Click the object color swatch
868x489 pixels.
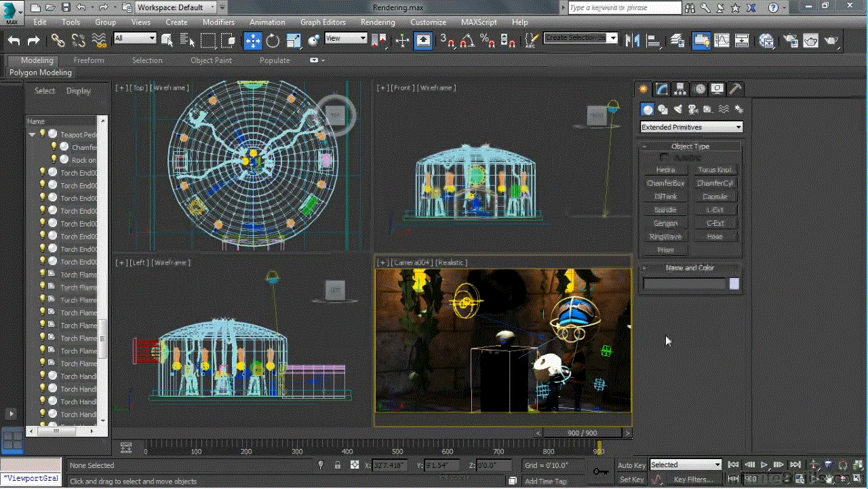[734, 284]
